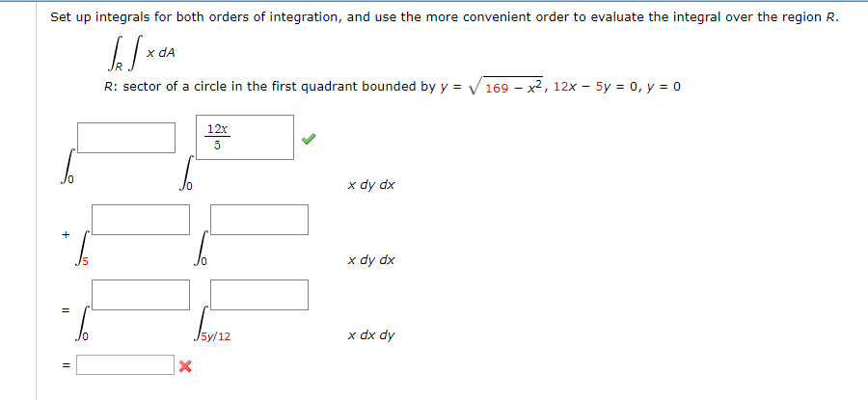
Task: Click the second inner integral's upper limit field
Action: click(259, 219)
